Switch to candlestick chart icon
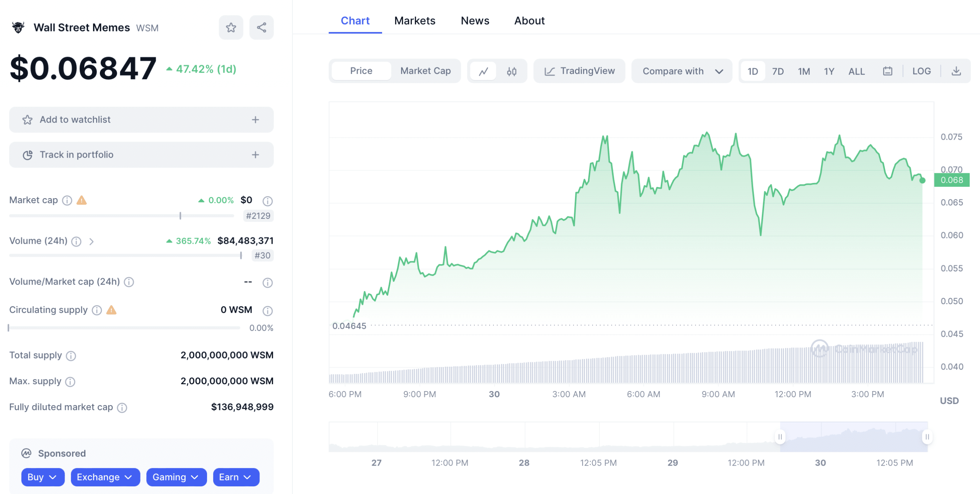 [x=511, y=71]
